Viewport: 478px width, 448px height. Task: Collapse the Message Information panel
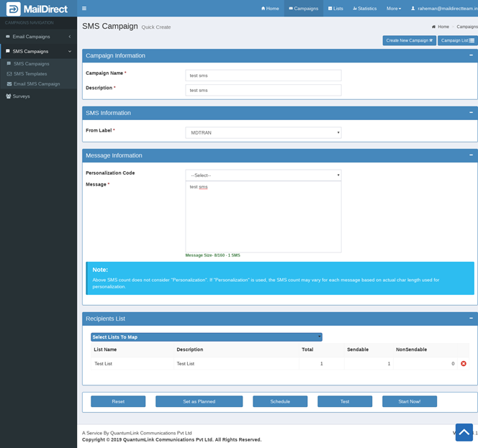click(471, 155)
